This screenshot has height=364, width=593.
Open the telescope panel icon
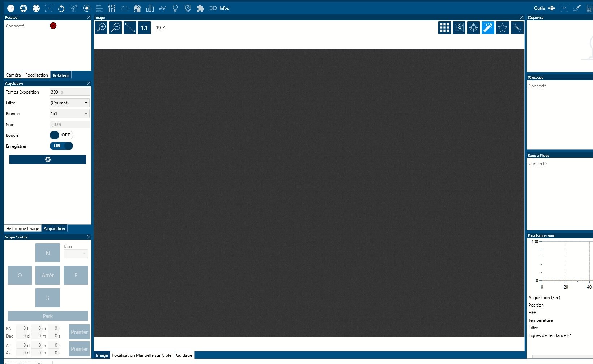pyautogui.click(x=74, y=8)
